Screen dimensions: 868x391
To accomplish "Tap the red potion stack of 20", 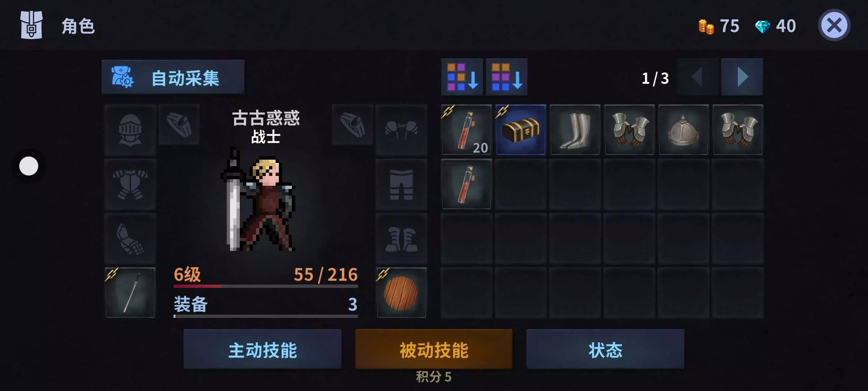I will coord(466,130).
